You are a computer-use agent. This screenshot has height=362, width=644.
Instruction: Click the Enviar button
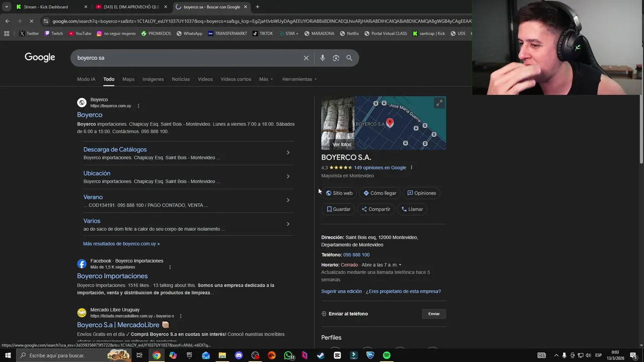tap(434, 314)
